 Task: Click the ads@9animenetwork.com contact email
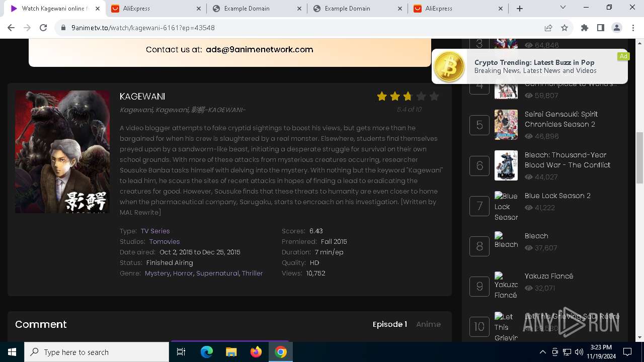coord(260,49)
